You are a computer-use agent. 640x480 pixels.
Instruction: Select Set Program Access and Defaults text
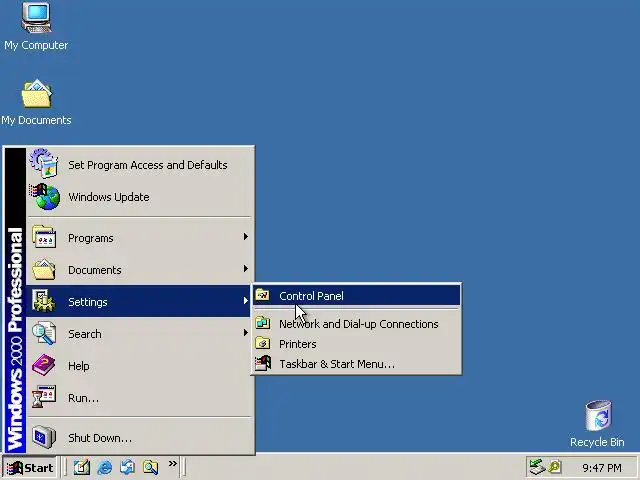(148, 165)
